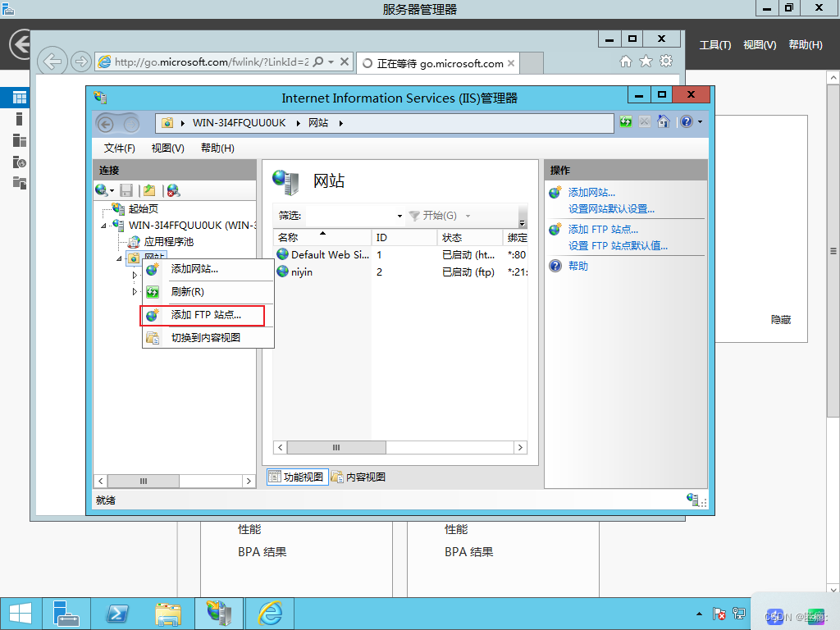840x630 pixels.
Task: Click the up folder icon in 连接 toolbar
Action: [x=149, y=190]
